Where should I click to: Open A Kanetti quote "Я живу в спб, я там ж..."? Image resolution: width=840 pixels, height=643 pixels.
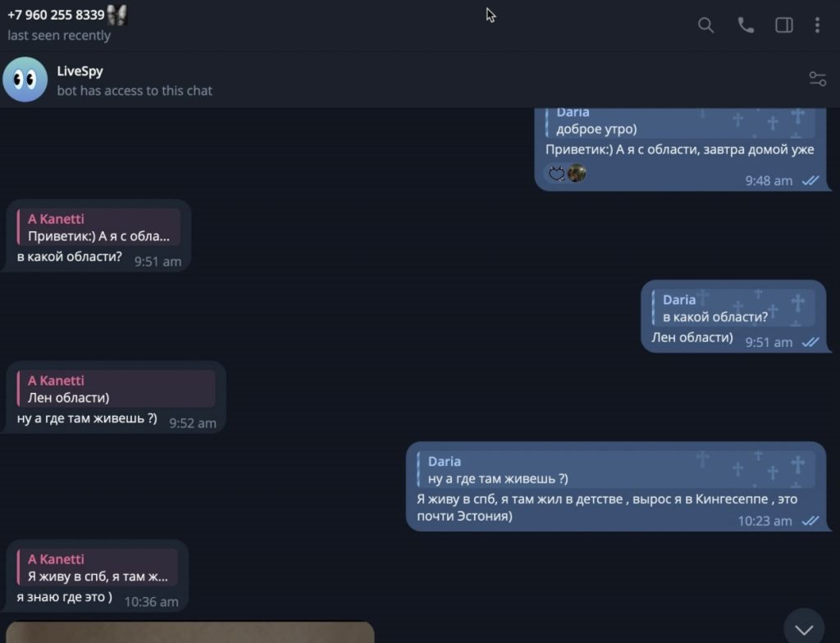point(98,568)
